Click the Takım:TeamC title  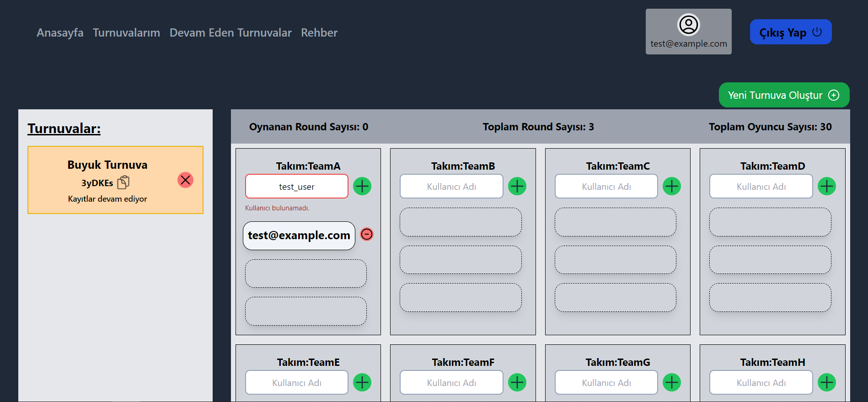tap(618, 166)
